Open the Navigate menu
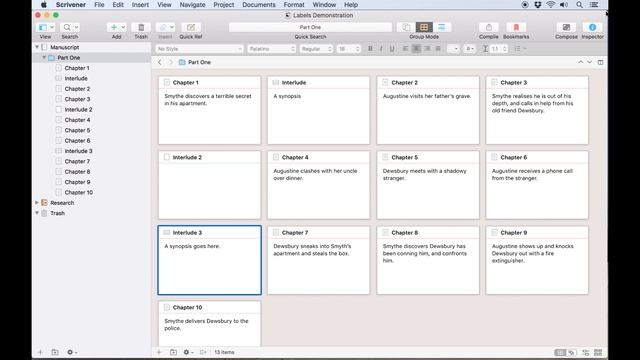640x360 pixels. (x=192, y=4)
